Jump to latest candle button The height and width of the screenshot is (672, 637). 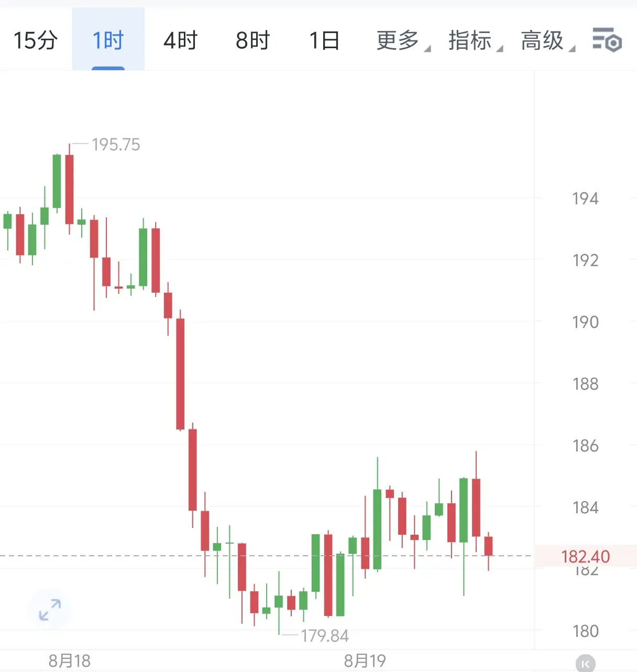tap(585, 664)
